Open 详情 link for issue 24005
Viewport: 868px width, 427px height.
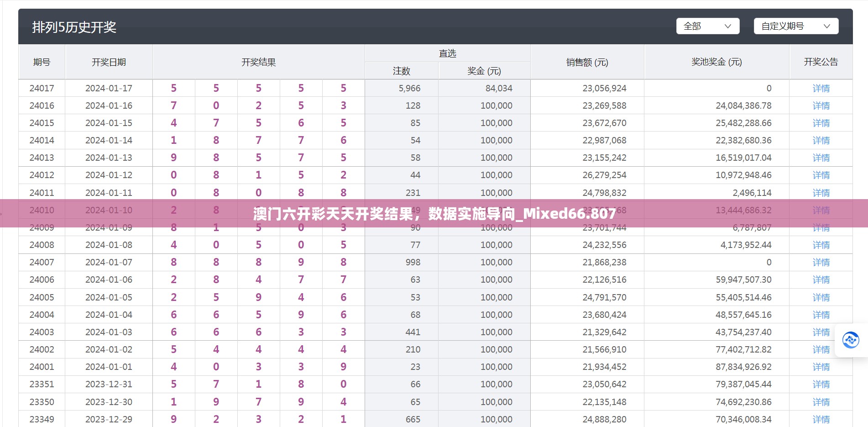[x=821, y=297]
